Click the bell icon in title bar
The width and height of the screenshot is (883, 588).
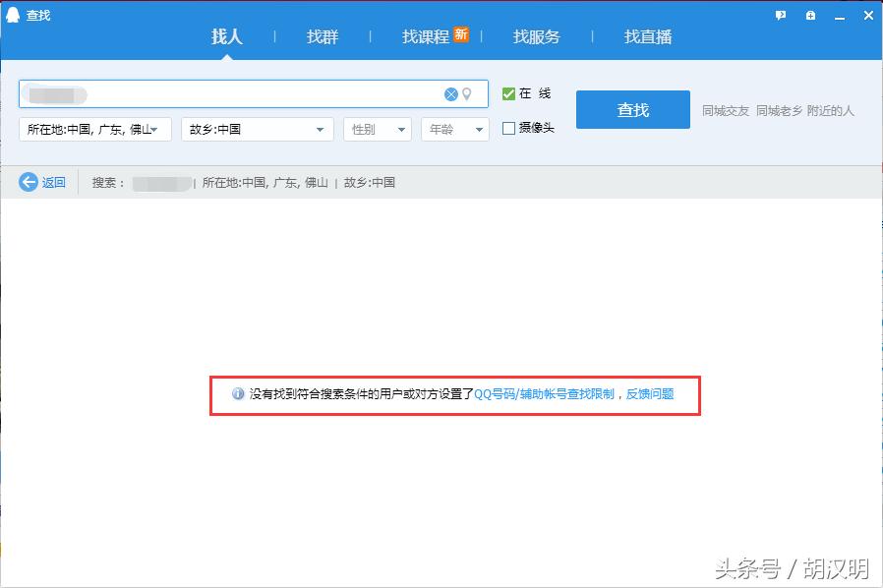tap(12, 14)
